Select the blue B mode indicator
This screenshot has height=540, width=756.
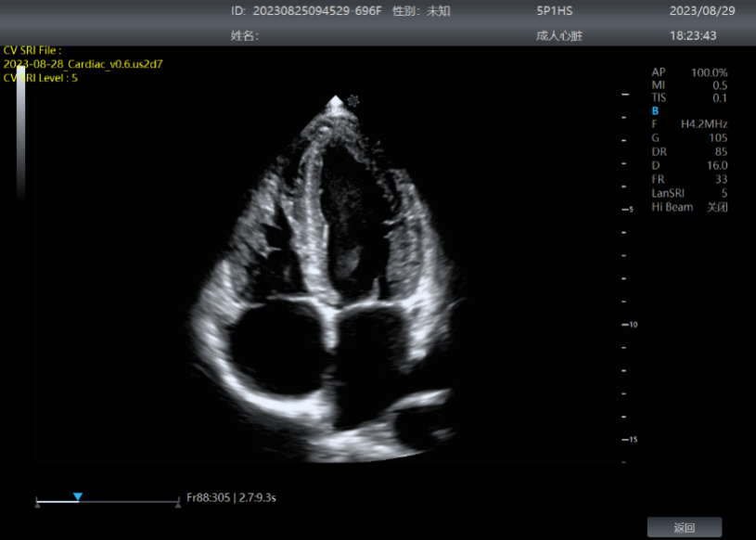pos(655,111)
